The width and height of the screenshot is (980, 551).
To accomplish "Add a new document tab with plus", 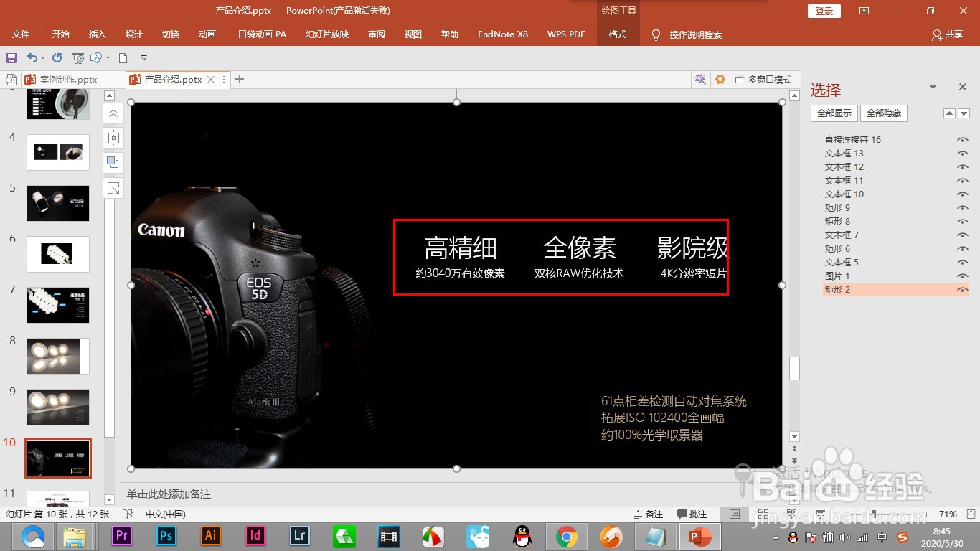I will (240, 80).
